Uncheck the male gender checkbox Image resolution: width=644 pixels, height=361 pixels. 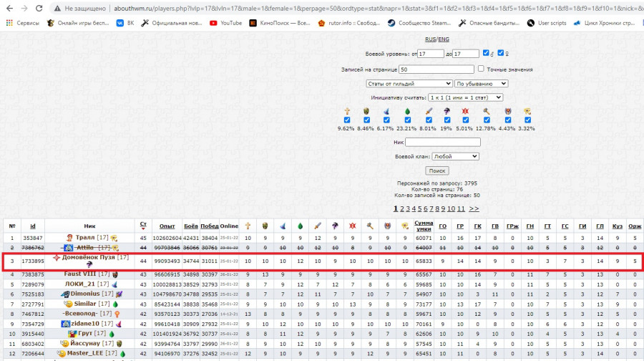tap(487, 54)
